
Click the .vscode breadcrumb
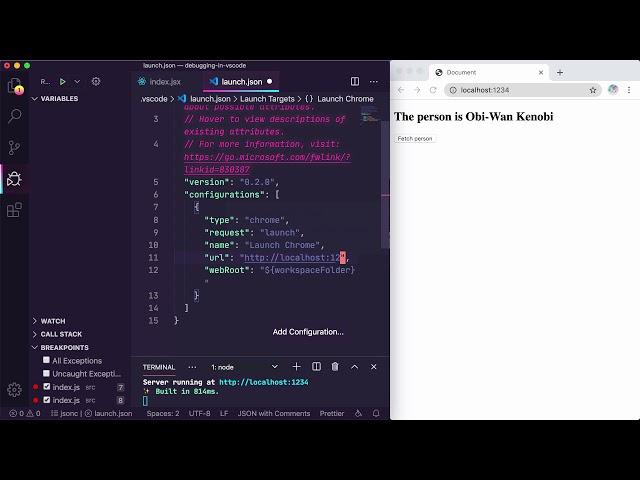(x=154, y=99)
